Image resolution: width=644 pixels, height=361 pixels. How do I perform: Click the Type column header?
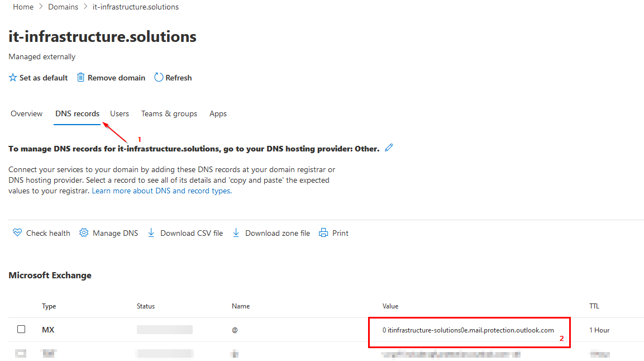click(x=49, y=306)
